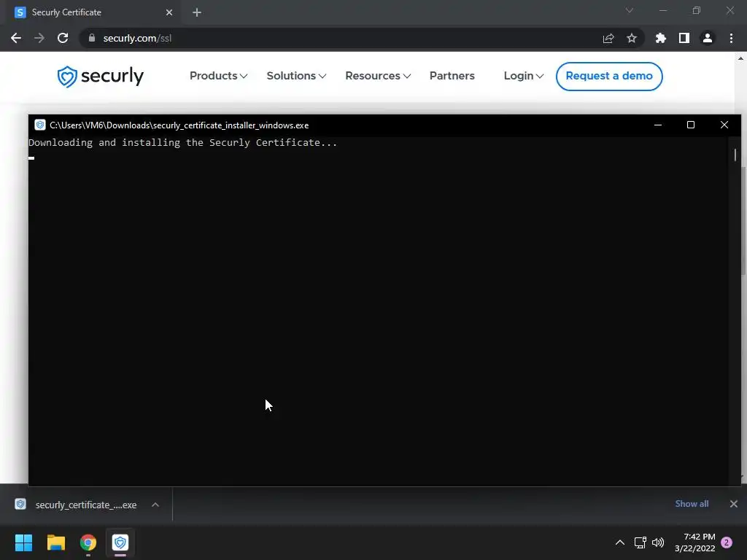Click the browser page scrollbar up arrow
747x560 pixels.
click(740, 58)
